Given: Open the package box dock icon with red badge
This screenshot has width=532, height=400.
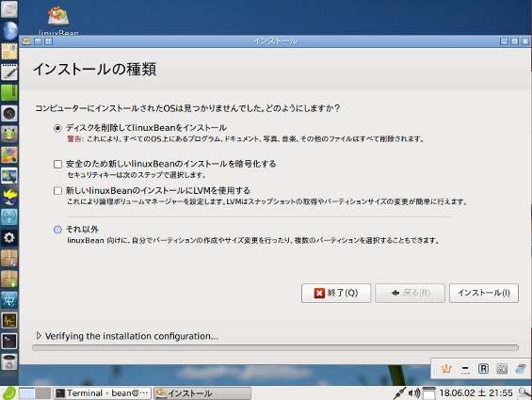Looking at the screenshot, I should pyautogui.click(x=9, y=259).
